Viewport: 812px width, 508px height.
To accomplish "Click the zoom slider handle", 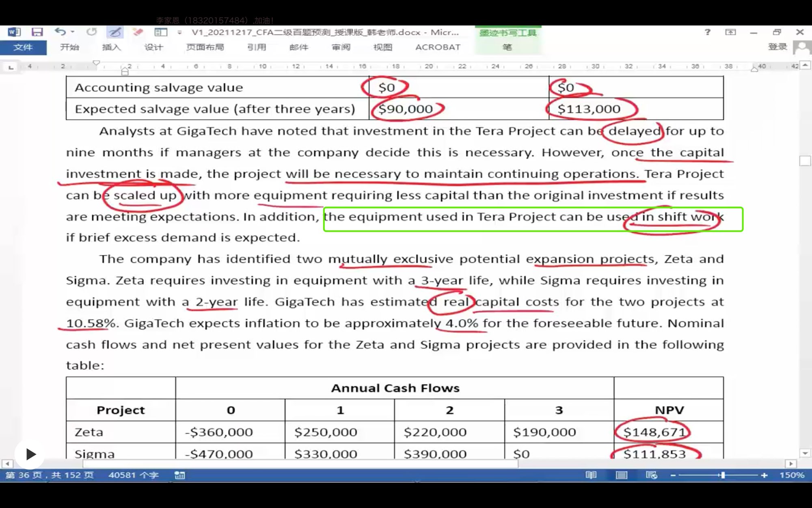I will coord(723,475).
